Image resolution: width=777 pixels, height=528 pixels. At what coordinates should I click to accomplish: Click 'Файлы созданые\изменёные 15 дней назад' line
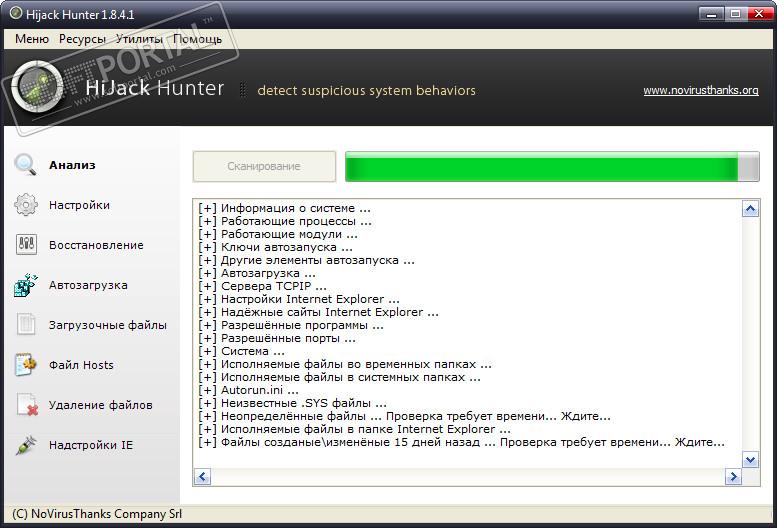[x=461, y=442]
